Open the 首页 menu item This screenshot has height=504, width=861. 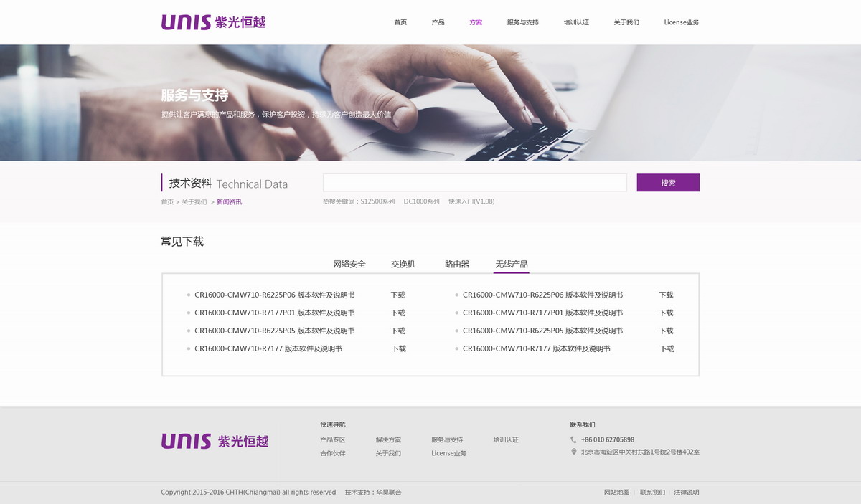pyautogui.click(x=400, y=22)
